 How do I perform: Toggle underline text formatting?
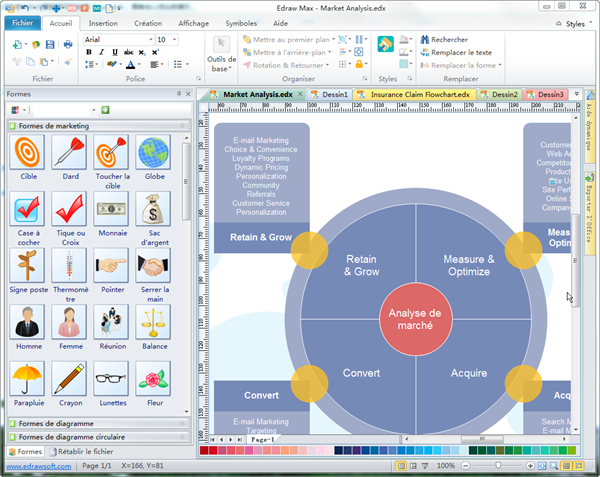point(113,53)
